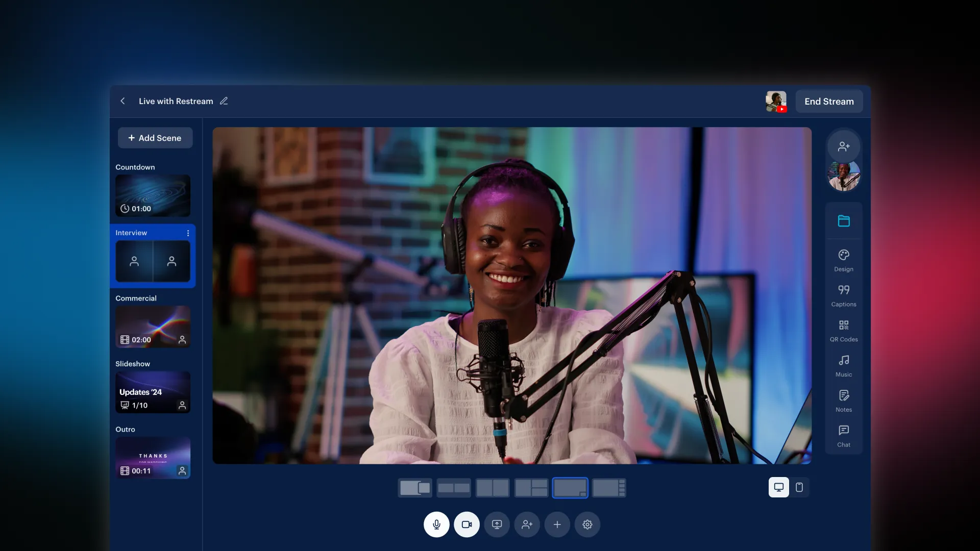This screenshot has height=551, width=980.
Task: Turn off the camera from the control bar
Action: pyautogui.click(x=467, y=524)
